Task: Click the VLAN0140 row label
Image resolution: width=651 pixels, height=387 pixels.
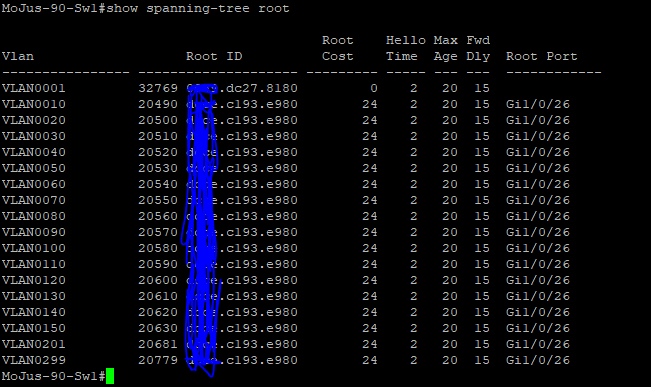Action: (34, 312)
